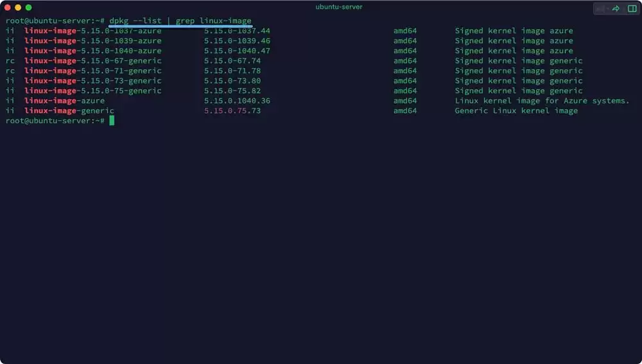Click version 5.15.0-1037.44
The height and width of the screenshot is (364, 642).
coord(237,31)
